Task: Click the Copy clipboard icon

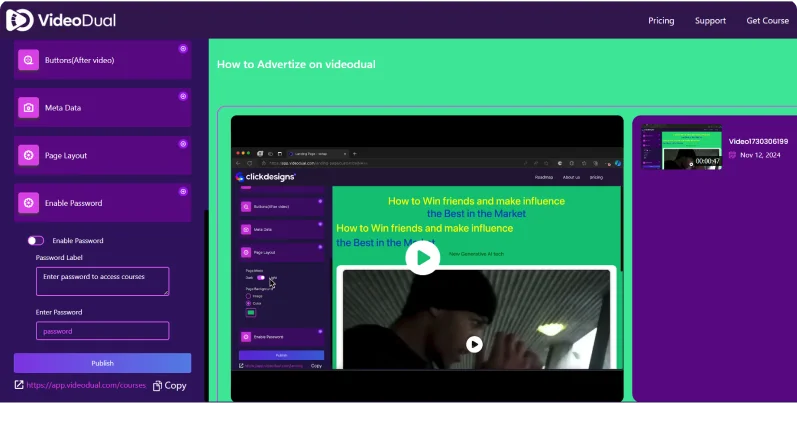Action: pos(158,386)
